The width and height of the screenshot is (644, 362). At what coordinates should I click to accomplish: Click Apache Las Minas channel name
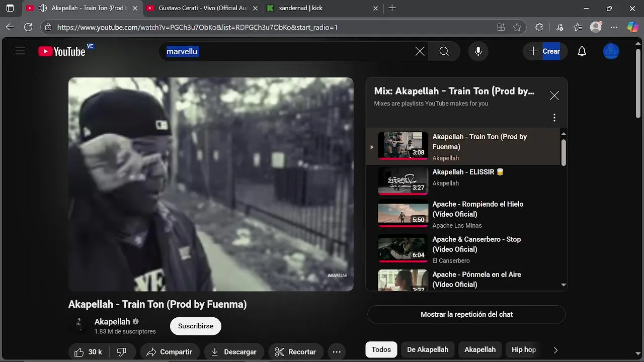457,225
